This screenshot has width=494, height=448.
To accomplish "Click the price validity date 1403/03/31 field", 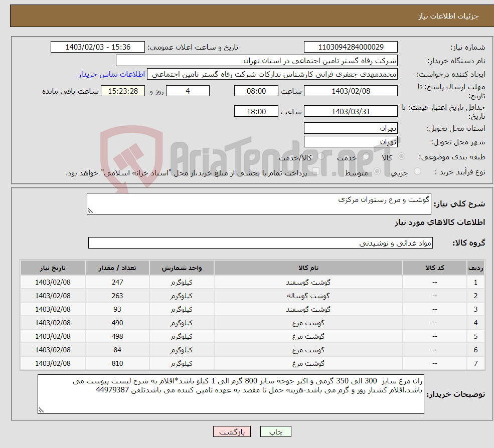I will (351, 111).
